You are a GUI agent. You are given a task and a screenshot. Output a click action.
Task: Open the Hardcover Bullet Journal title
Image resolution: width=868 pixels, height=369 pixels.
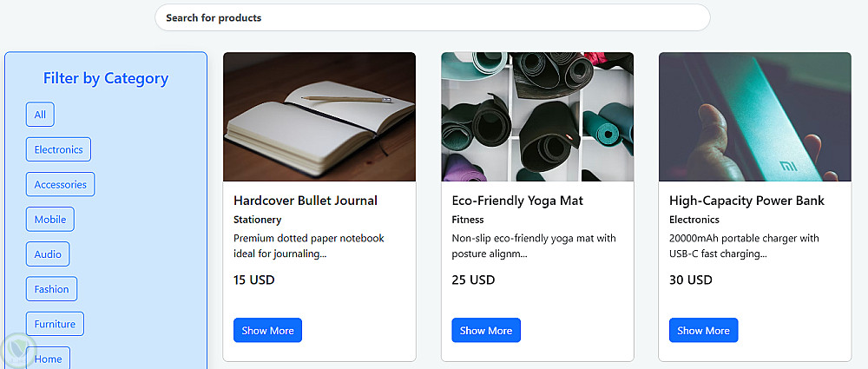306,201
